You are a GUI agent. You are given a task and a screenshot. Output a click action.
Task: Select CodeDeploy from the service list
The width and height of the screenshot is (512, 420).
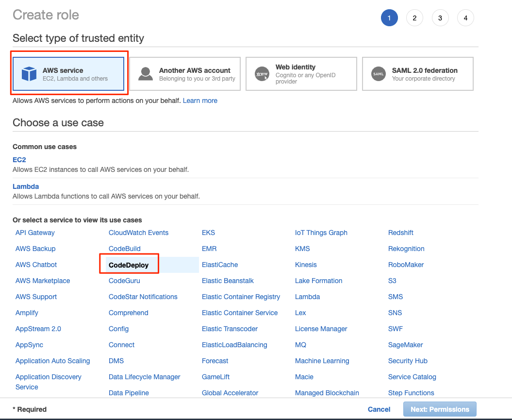point(129,265)
